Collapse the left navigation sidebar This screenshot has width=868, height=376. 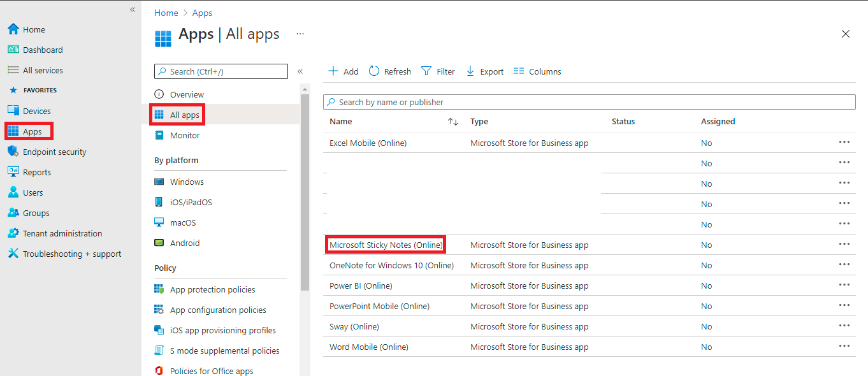pos(133,10)
